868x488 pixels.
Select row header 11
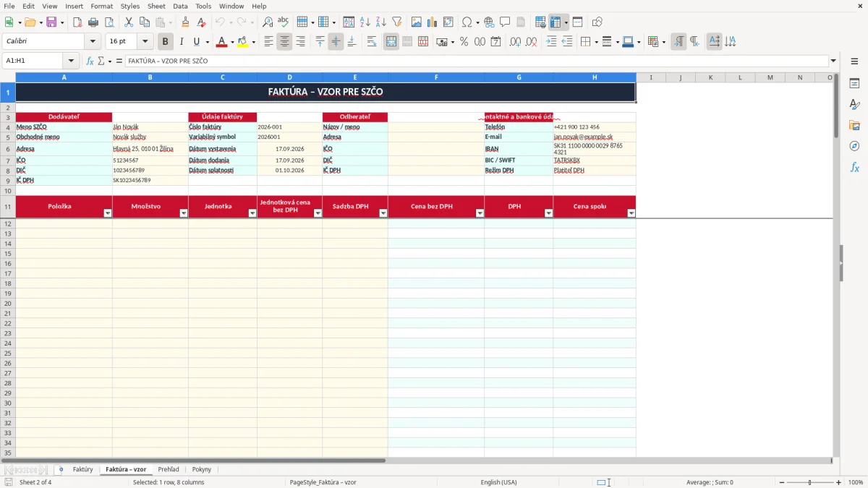[x=8, y=207]
